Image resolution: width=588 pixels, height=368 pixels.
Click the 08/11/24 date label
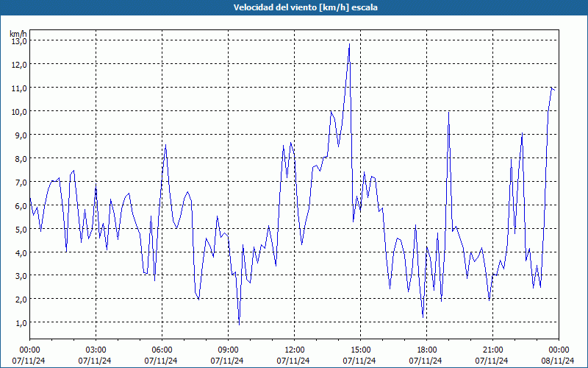coord(558,361)
